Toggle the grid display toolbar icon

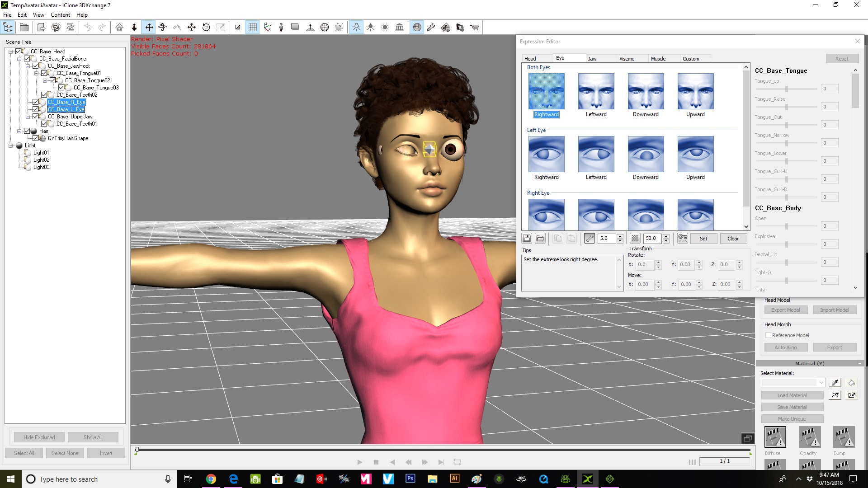point(253,28)
